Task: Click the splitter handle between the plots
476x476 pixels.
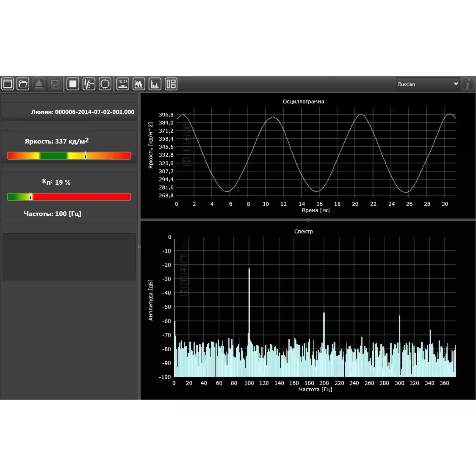Action: (x=308, y=220)
